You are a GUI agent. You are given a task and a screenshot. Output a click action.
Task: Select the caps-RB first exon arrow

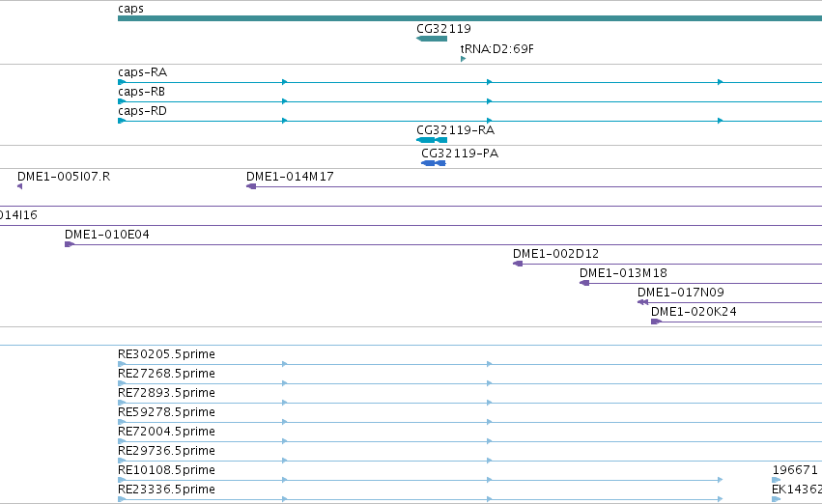point(122,101)
